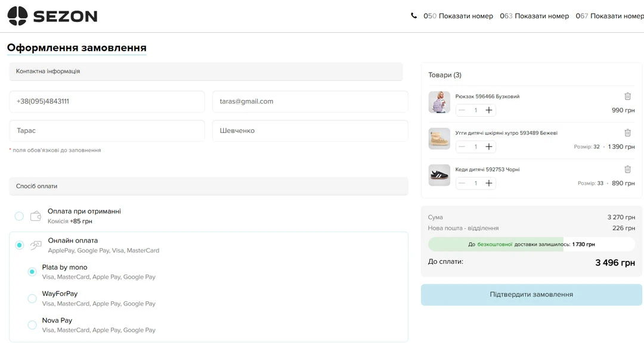Viewport: 644px width, 346px height.
Task: Click the Товари (3) heading
Action: click(445, 75)
